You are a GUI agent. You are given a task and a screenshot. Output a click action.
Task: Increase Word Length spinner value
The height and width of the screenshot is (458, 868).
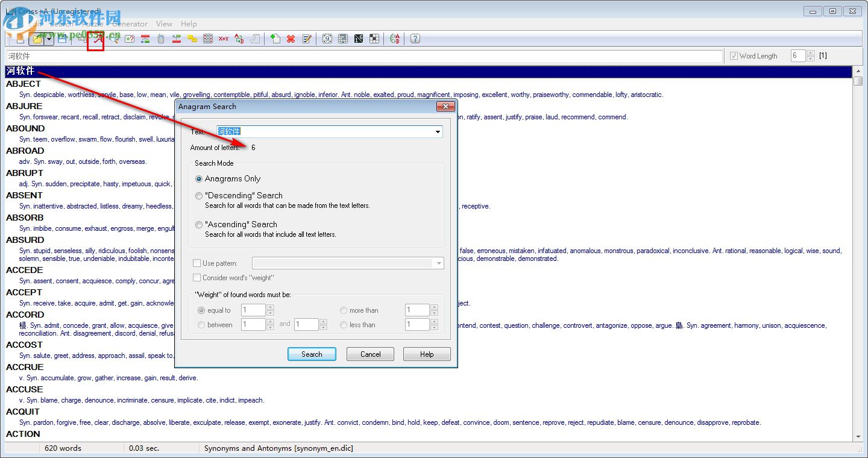click(811, 53)
